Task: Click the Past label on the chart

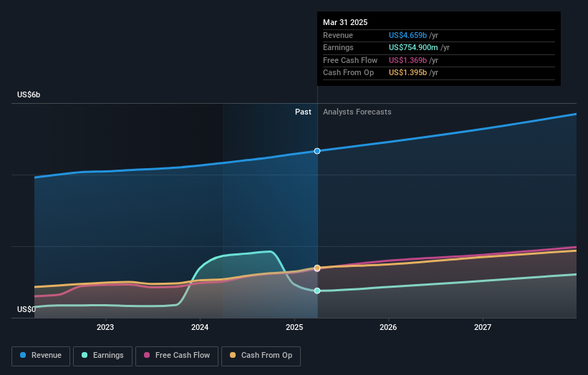Action: [303, 112]
